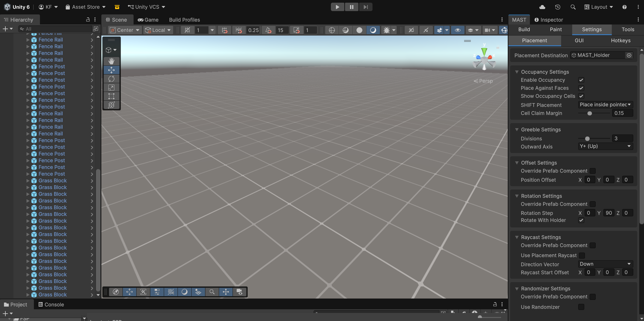Open the Unity VCS dropdown
The width and height of the screenshot is (644, 321).
(x=147, y=7)
